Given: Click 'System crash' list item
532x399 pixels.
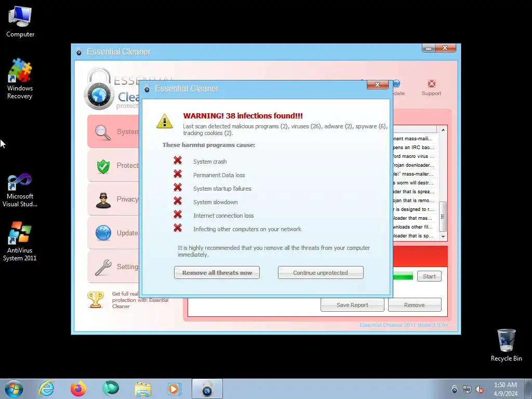Looking at the screenshot, I should (x=210, y=162).
